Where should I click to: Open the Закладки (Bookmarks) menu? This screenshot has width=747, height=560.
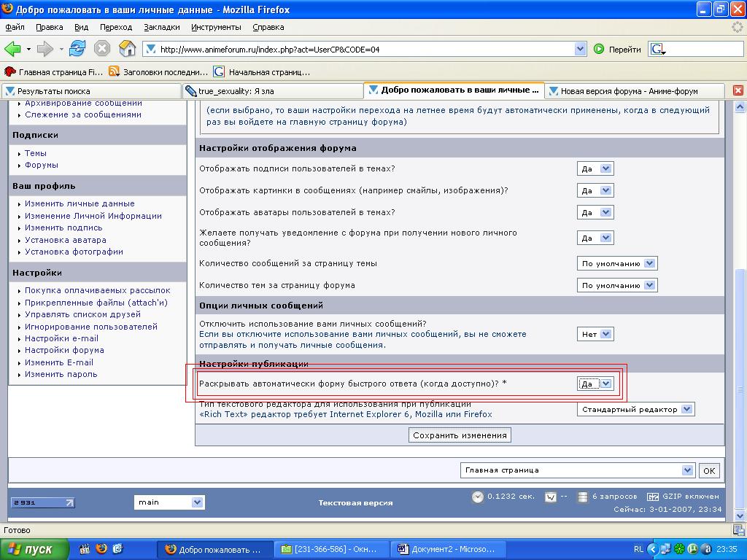point(161,27)
